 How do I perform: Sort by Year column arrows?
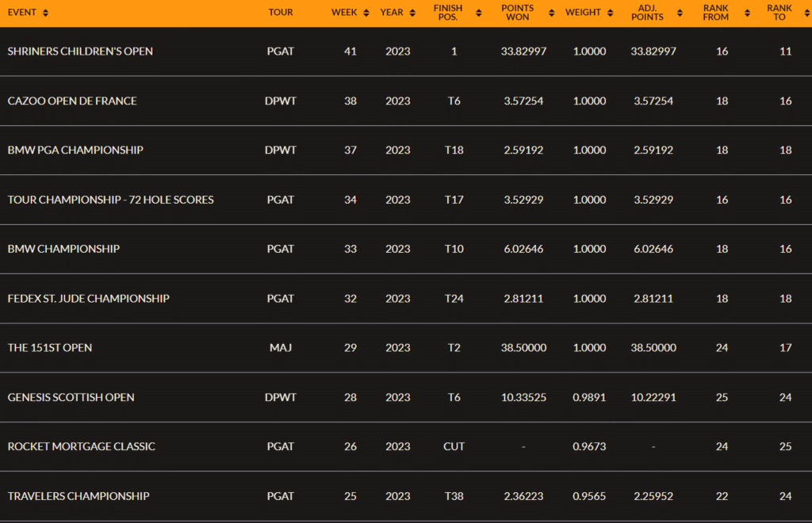[x=412, y=13]
